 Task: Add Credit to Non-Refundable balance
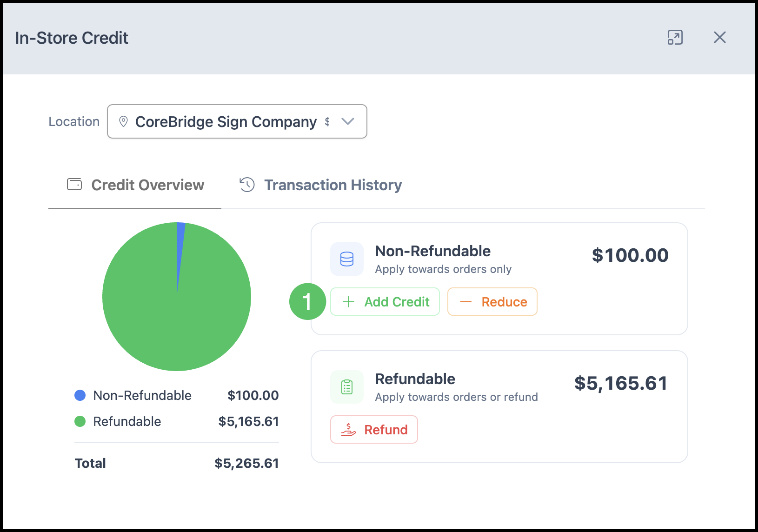pos(385,302)
